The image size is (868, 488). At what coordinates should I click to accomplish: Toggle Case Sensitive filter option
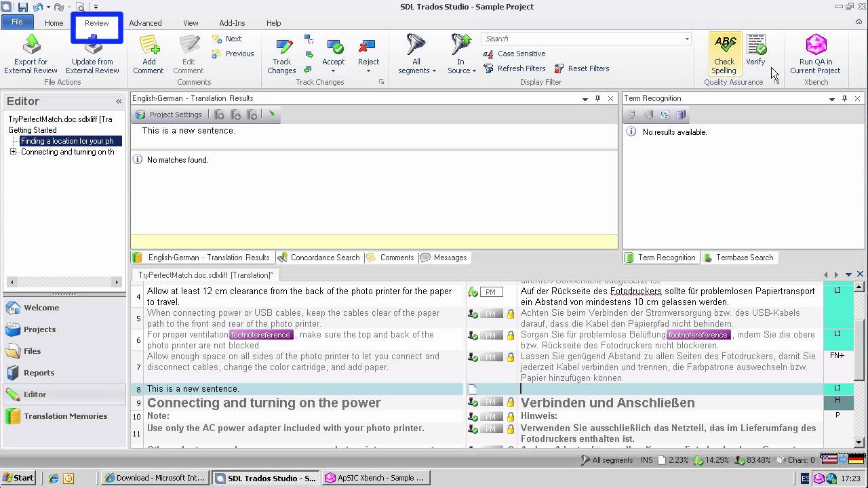click(514, 54)
